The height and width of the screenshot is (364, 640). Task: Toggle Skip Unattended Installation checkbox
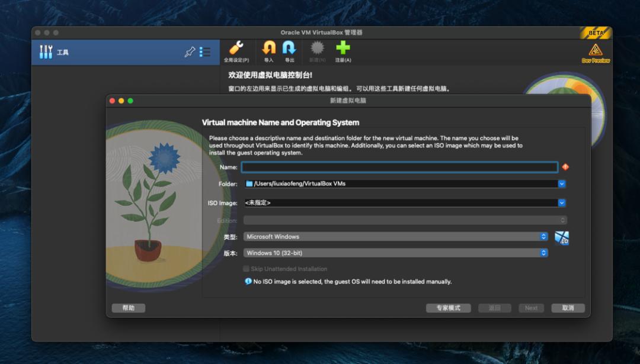(x=247, y=269)
